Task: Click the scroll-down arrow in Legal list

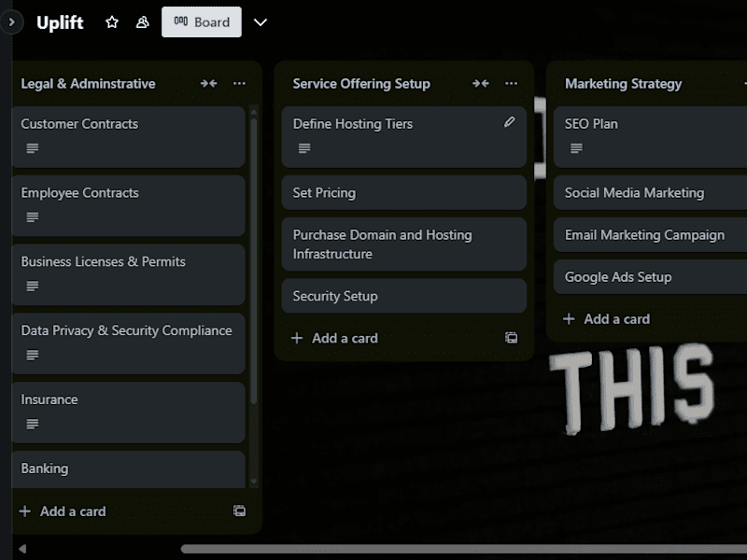Action: tap(254, 482)
